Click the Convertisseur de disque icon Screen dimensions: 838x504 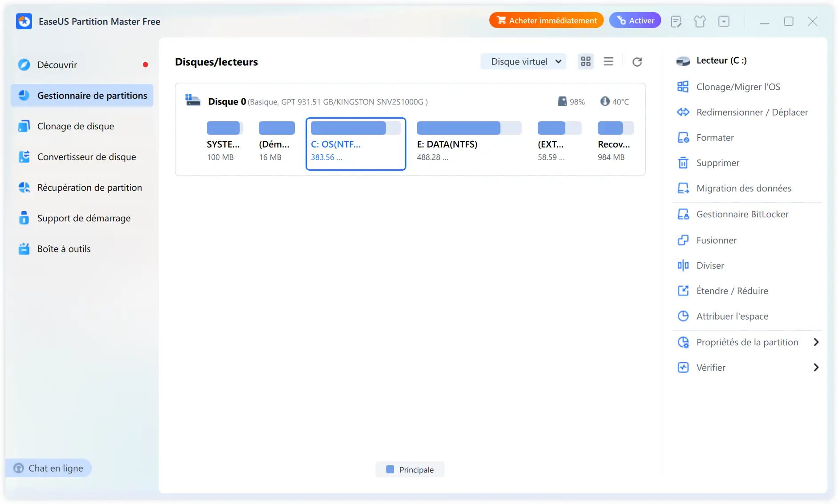click(x=24, y=157)
